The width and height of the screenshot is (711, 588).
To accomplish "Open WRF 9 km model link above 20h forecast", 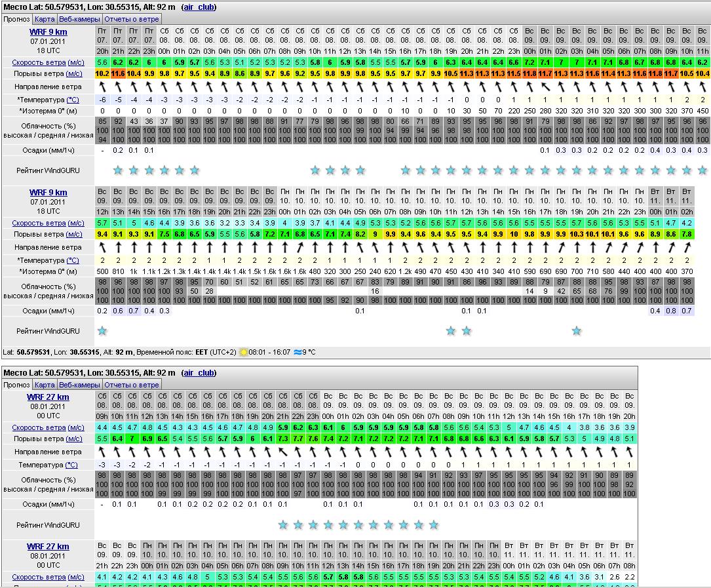I will tap(48, 31).
